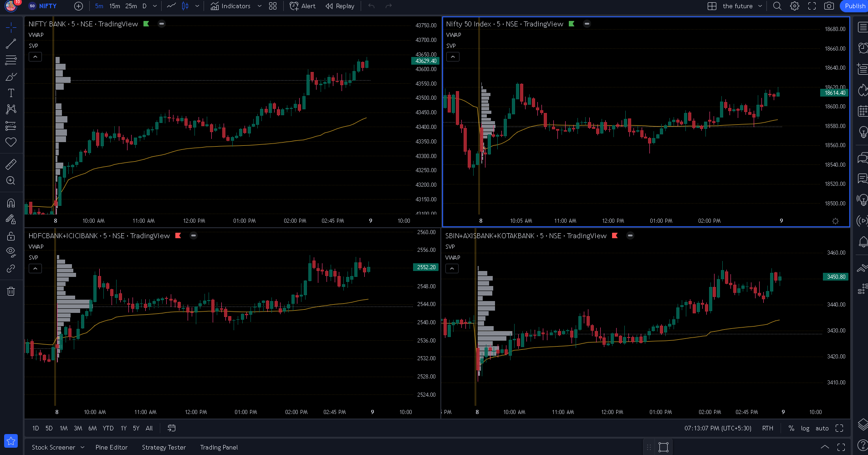868x455 pixels.
Task: Select the 1Y date range
Action: point(123,428)
